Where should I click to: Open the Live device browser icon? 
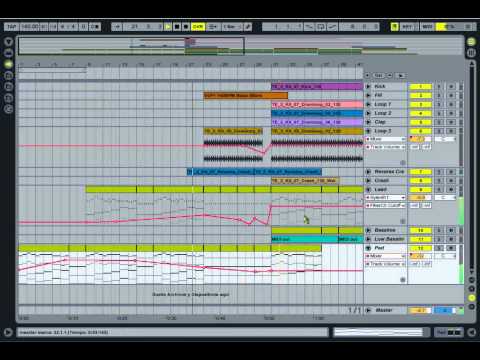pyautogui.click(x=9, y=53)
